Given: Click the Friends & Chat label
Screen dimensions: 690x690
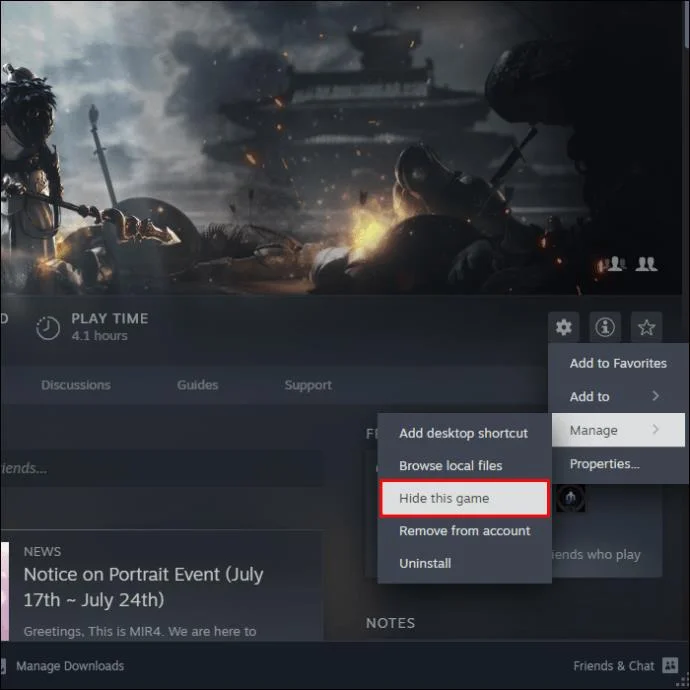Looking at the screenshot, I should [x=613, y=666].
